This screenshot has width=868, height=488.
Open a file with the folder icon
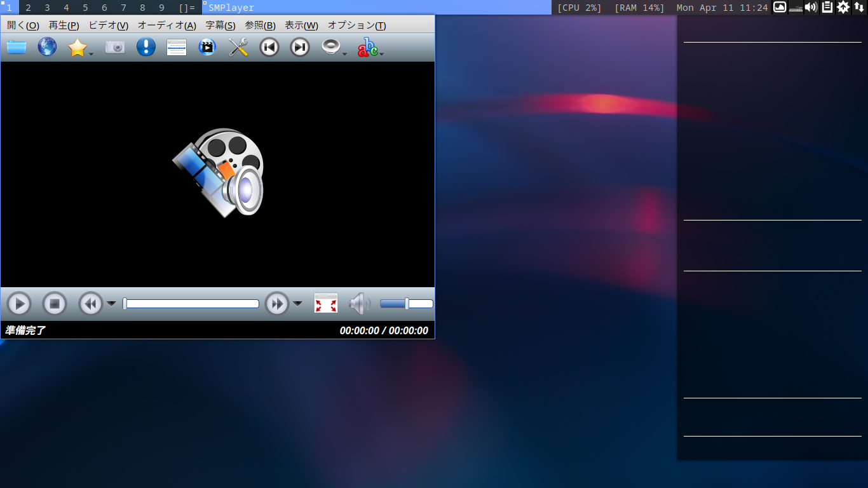point(17,47)
